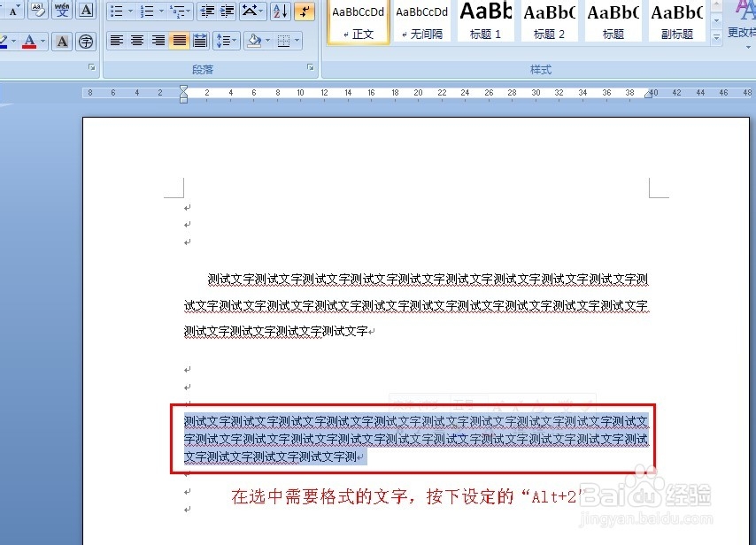Image resolution: width=756 pixels, height=545 pixels.
Task: Click the Decrease Indent icon
Action: [205, 11]
